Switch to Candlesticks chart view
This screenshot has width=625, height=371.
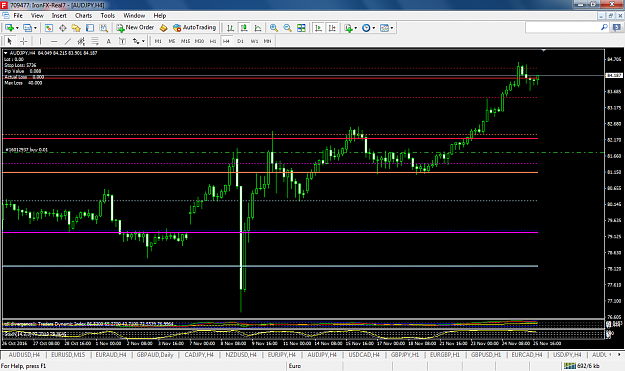click(x=244, y=28)
